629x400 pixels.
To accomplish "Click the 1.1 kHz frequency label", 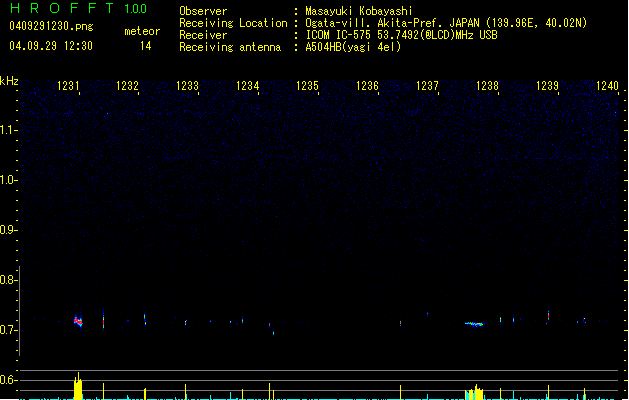I will (7, 130).
